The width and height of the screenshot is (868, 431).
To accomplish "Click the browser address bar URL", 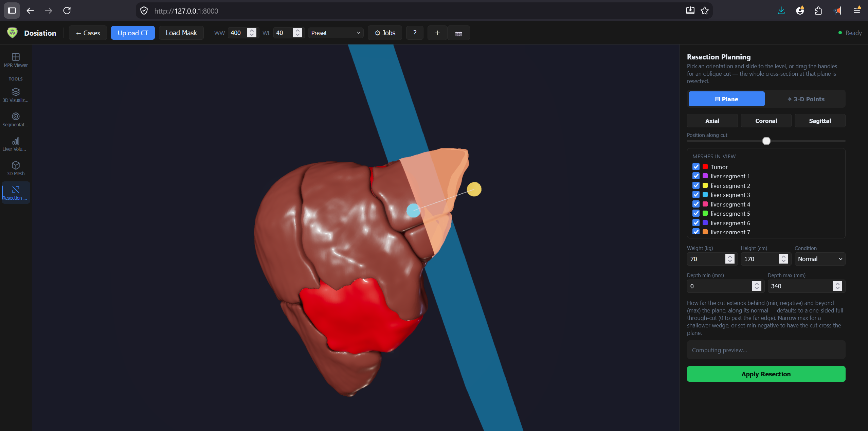I will (x=186, y=11).
